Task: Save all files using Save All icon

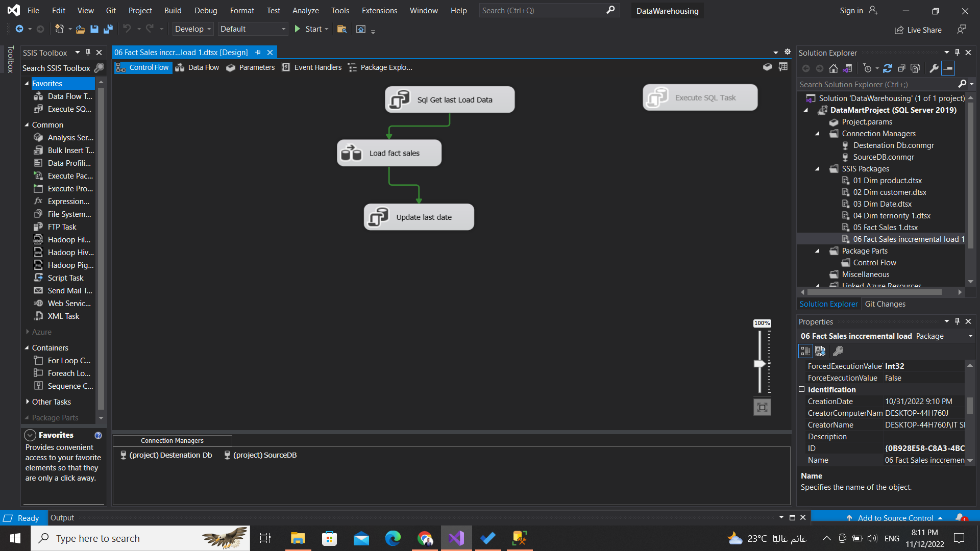Action: [108, 29]
